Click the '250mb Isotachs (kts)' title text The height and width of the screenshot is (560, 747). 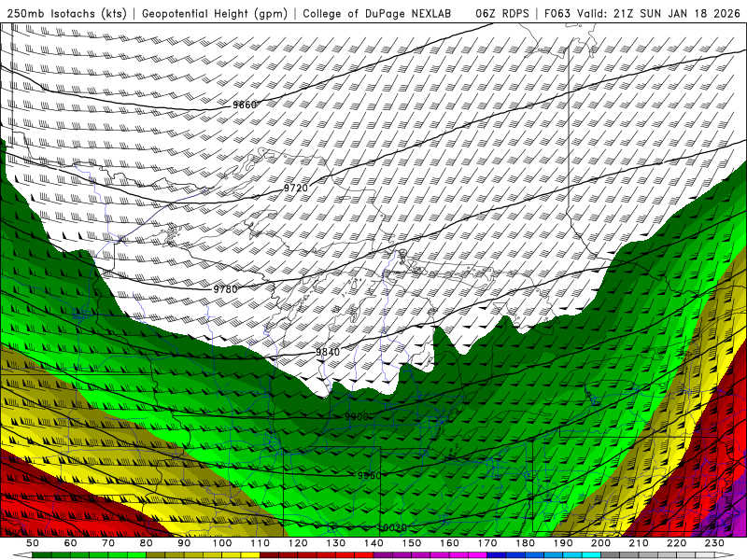tap(67, 13)
